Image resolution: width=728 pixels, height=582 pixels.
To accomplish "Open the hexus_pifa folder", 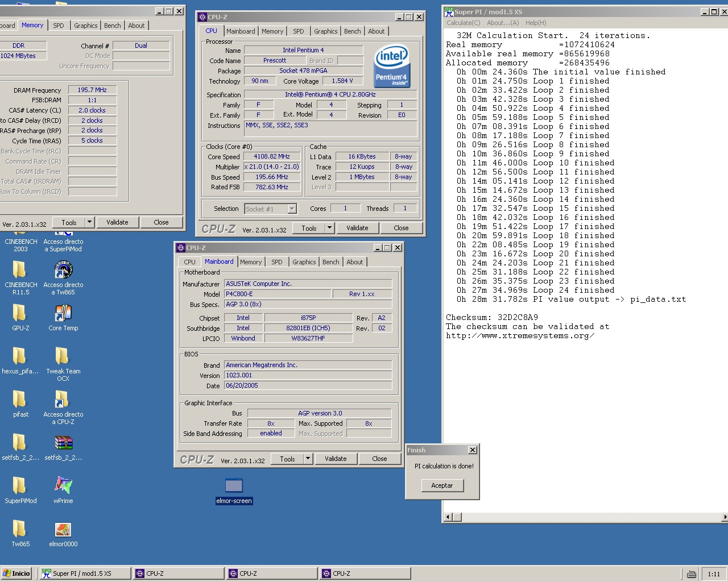I will [19, 356].
